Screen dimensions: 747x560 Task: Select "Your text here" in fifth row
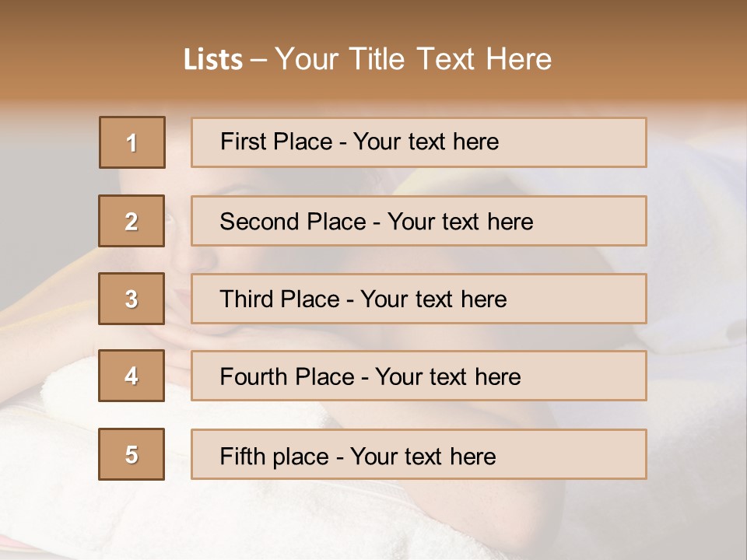(x=423, y=456)
